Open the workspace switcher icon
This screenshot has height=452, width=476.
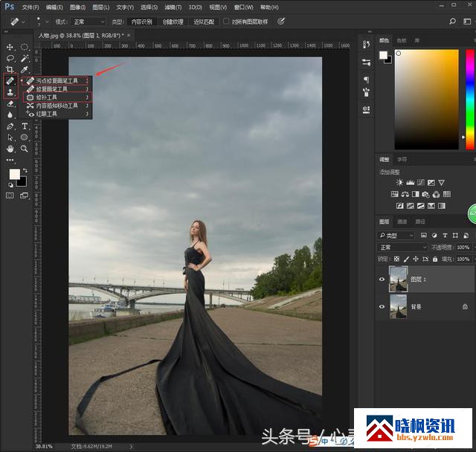(467, 22)
